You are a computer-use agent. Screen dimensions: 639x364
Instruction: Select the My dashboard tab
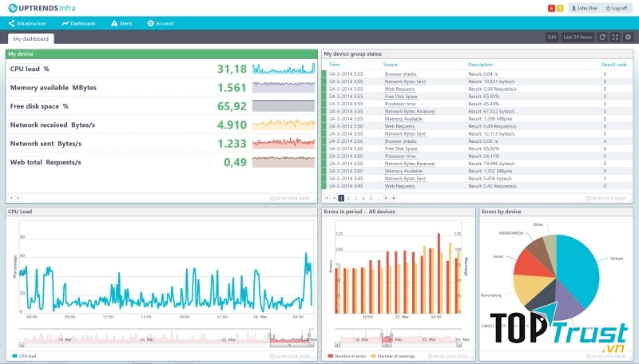30,38
